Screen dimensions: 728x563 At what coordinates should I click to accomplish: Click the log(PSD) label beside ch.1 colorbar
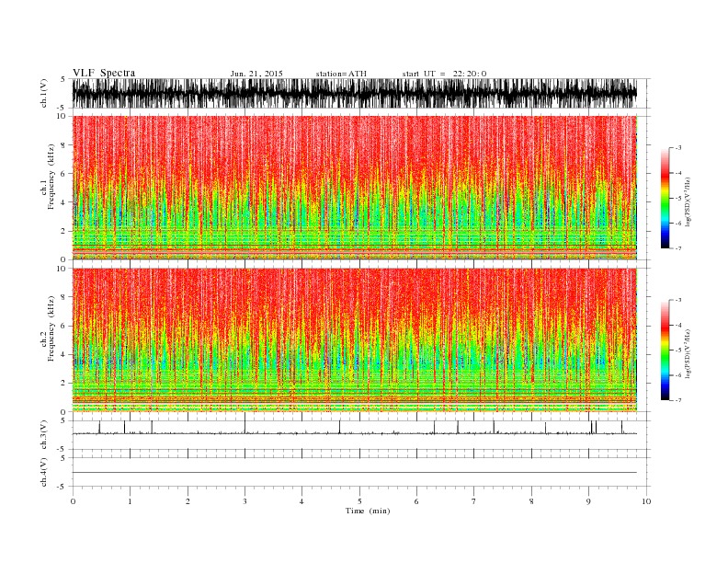tap(688, 201)
